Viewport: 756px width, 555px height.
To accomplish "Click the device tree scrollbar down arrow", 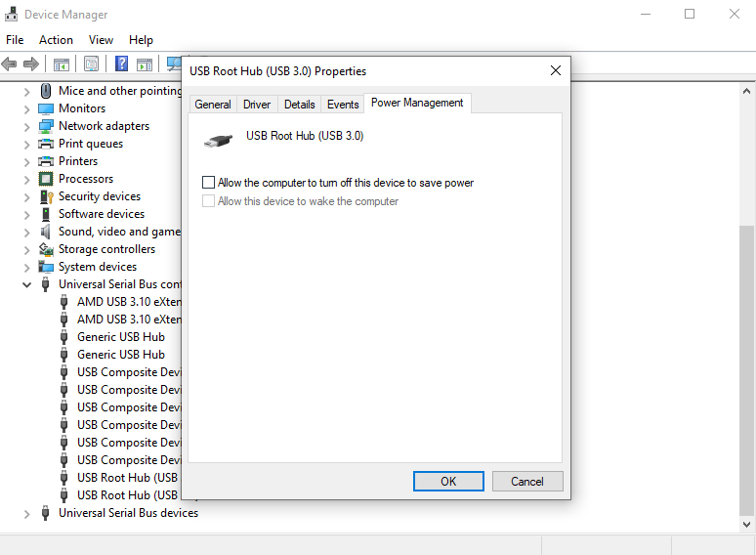I will pos(746,524).
